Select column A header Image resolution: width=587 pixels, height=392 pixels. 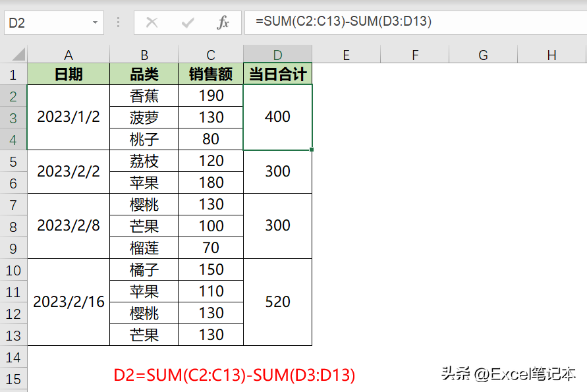pyautogui.click(x=69, y=55)
